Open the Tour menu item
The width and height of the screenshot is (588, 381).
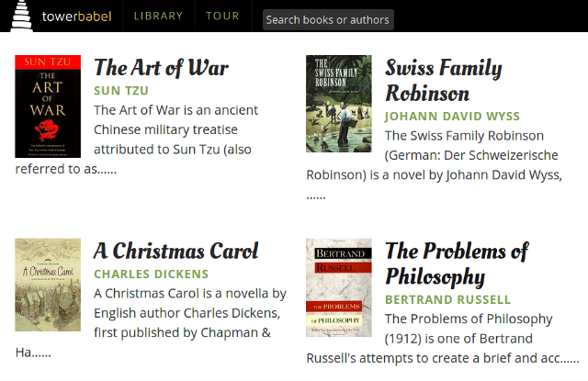[x=222, y=17]
